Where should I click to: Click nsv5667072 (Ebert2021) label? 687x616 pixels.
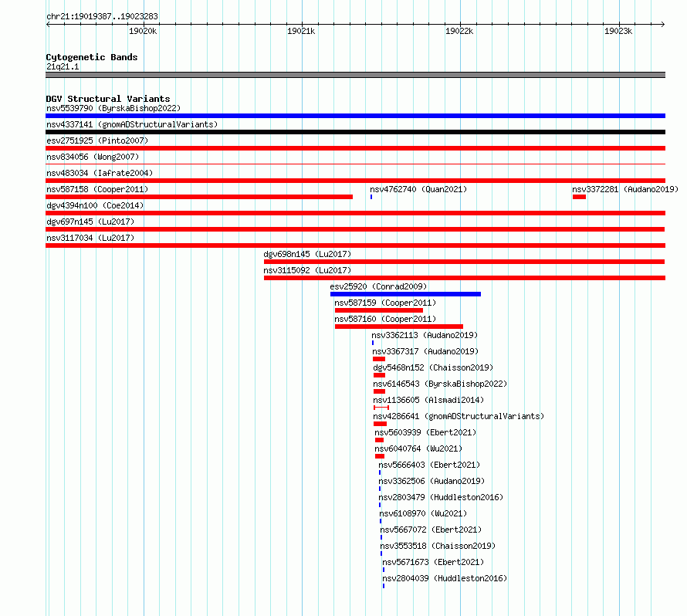431,530
